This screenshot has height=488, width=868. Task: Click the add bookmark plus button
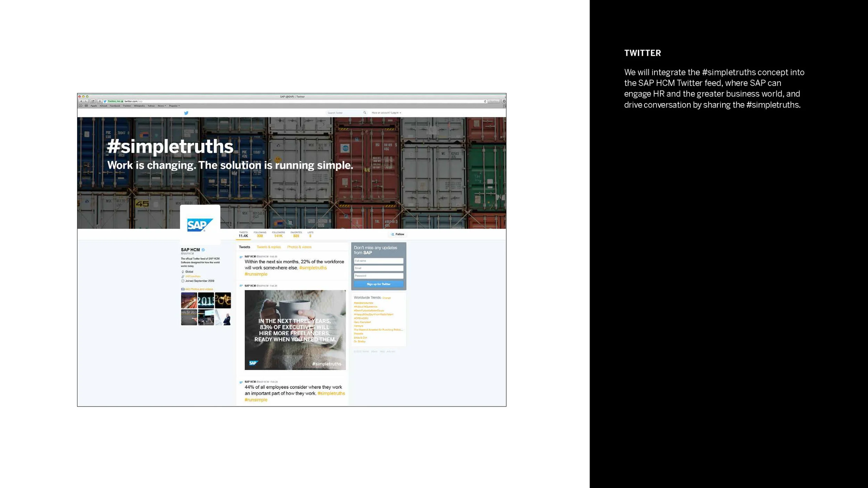(x=100, y=101)
